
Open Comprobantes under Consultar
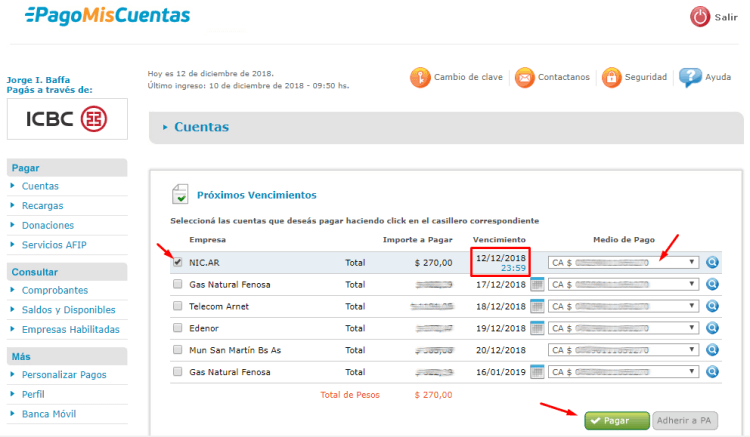55,290
